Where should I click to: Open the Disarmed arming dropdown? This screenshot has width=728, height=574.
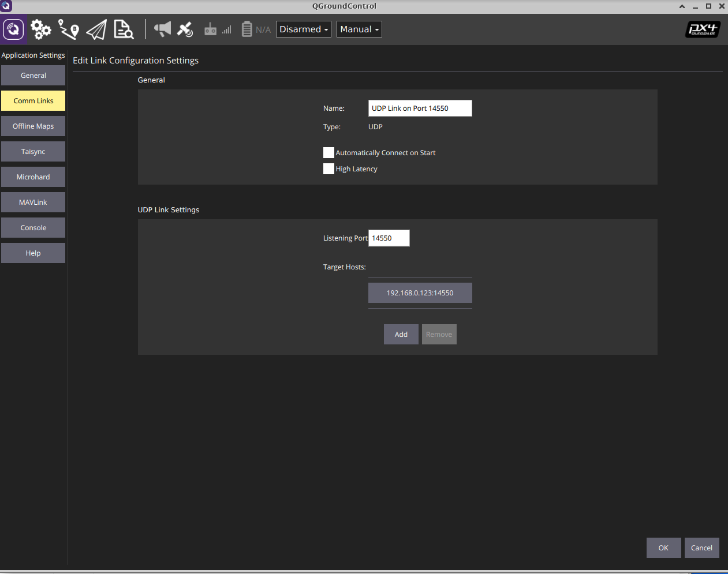(304, 29)
